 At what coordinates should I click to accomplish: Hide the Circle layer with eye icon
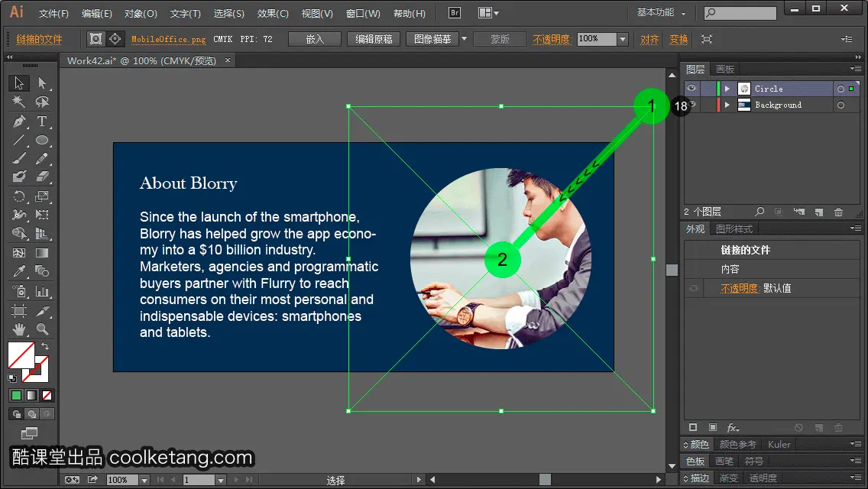(691, 88)
